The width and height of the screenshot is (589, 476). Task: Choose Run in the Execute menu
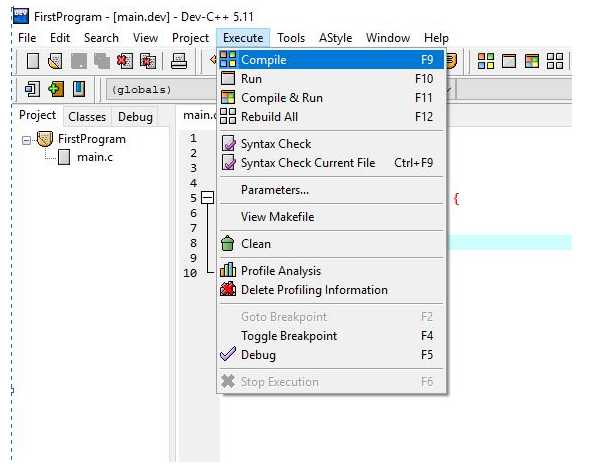(x=332, y=79)
